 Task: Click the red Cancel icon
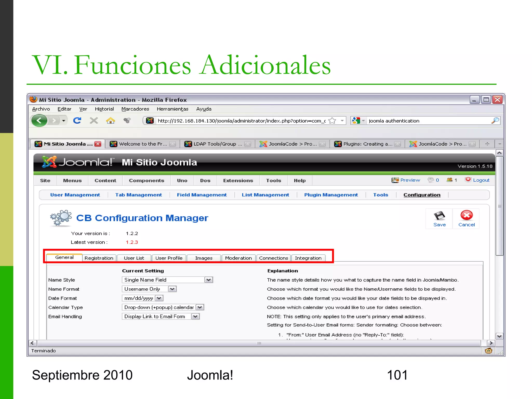467,219
